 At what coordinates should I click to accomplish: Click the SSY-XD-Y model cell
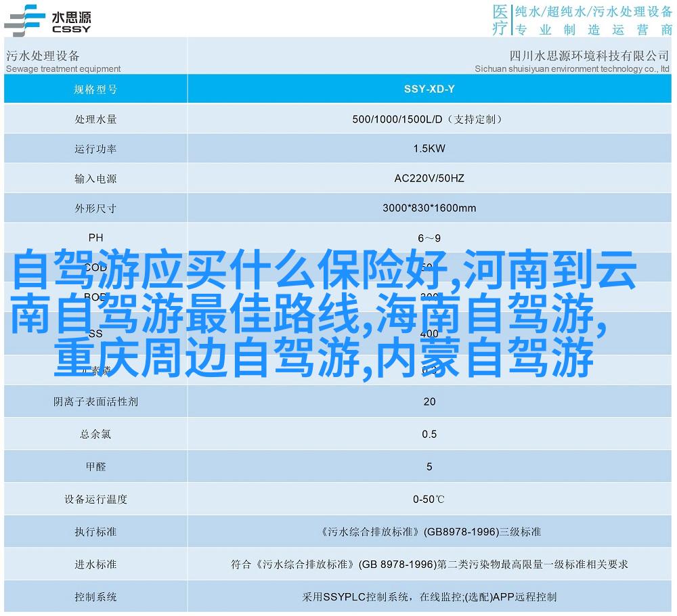(x=429, y=89)
